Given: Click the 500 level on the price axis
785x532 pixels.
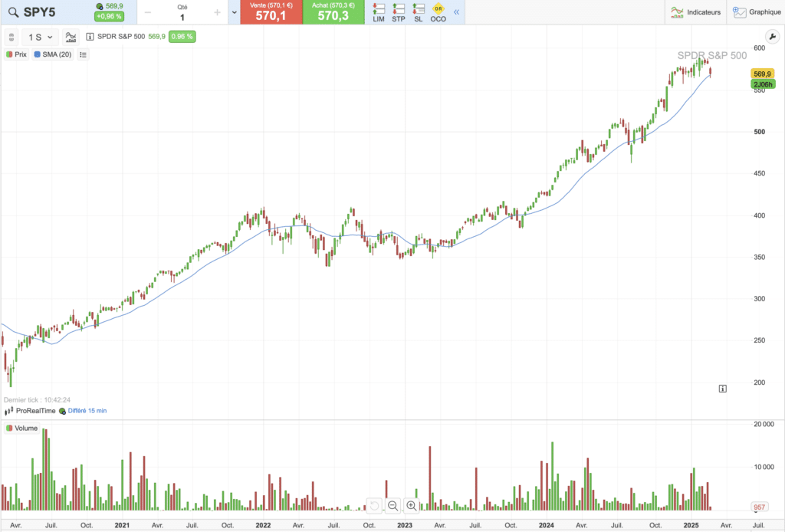Looking at the screenshot, I should click(760, 132).
